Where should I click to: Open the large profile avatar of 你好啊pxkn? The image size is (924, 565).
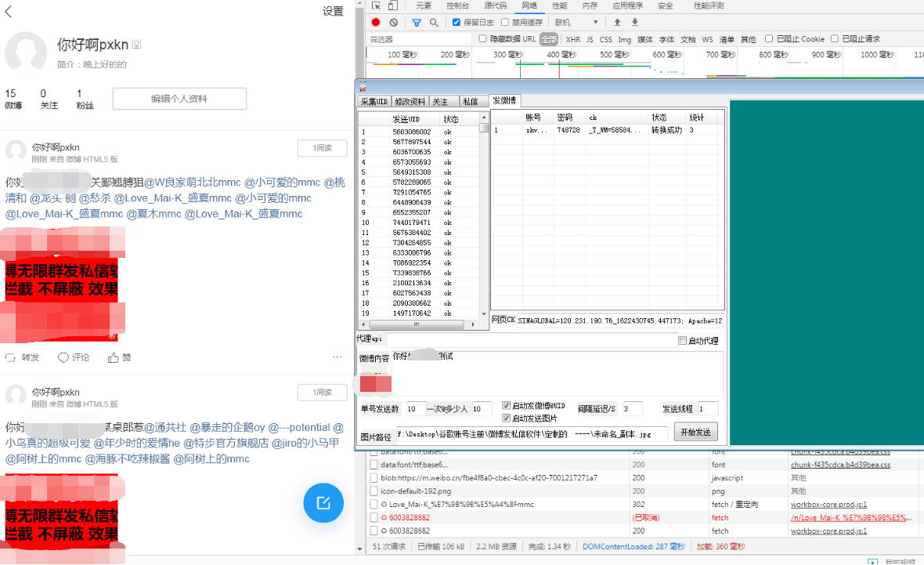click(x=25, y=53)
